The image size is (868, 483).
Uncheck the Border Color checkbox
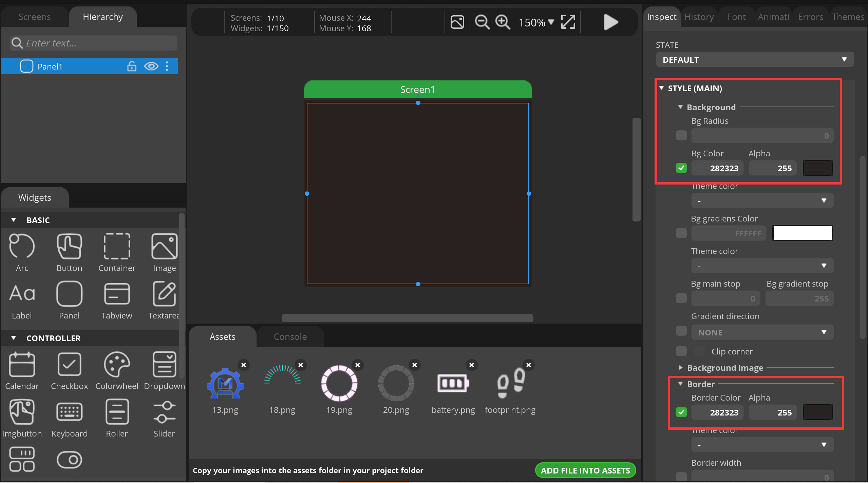(681, 412)
